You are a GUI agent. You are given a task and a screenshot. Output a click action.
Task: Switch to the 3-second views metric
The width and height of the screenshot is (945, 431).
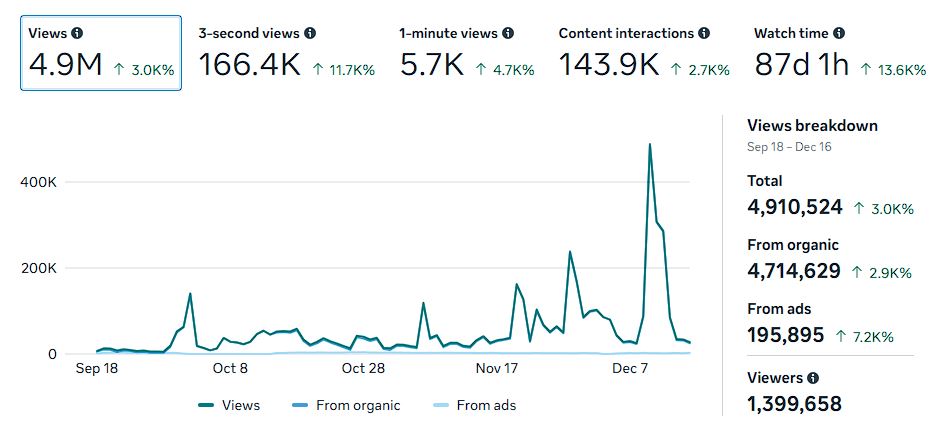[x=286, y=53]
